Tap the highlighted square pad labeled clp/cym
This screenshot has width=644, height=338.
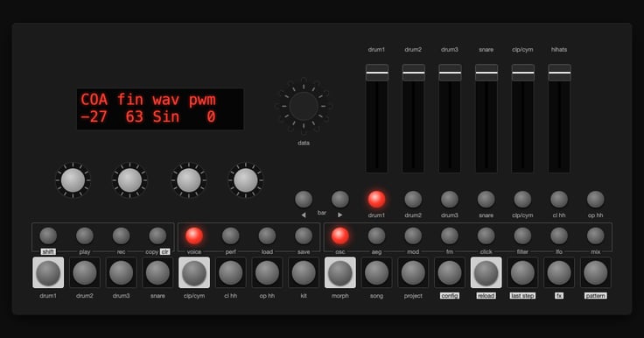point(194,272)
